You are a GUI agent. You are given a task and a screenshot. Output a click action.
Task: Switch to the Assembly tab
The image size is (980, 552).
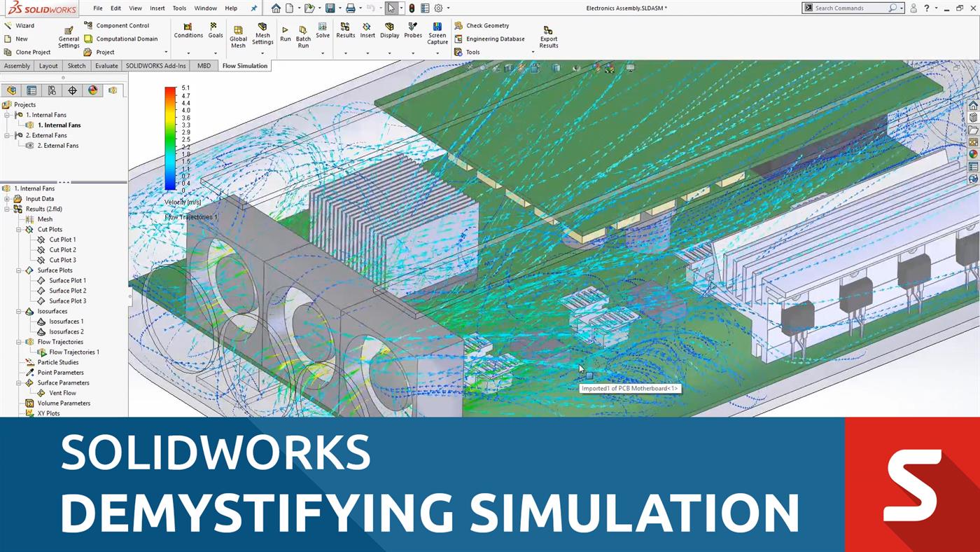pos(17,65)
